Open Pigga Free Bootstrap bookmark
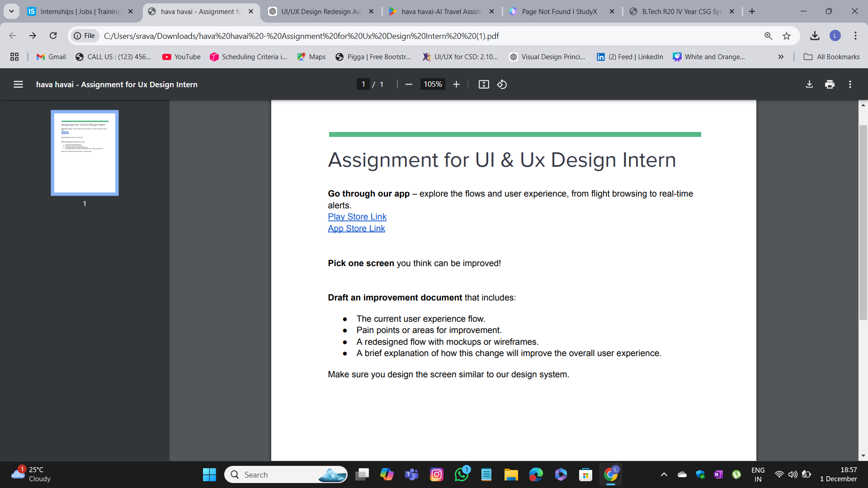 tap(373, 56)
